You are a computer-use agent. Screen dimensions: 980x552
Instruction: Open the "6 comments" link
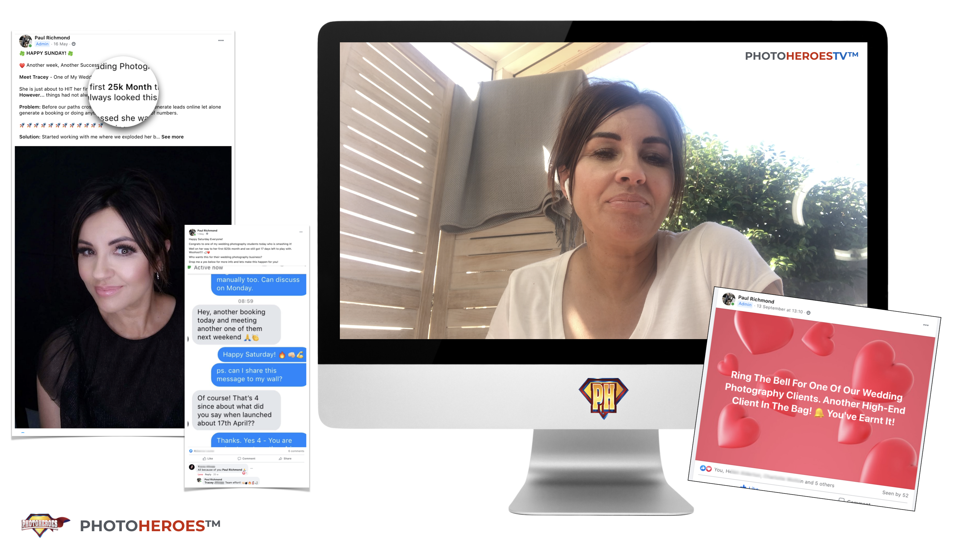(296, 451)
